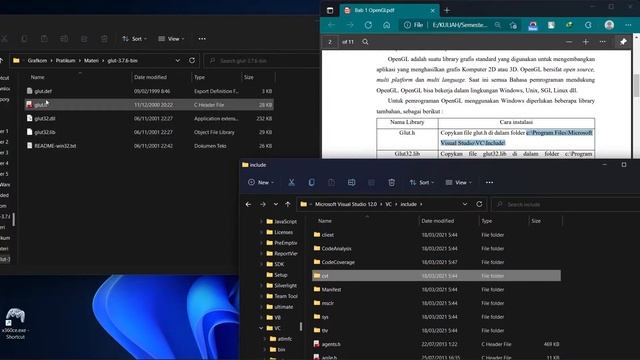The height and width of the screenshot is (360, 640).
Task: Select Team Tools folder in tree
Action: [282, 296]
